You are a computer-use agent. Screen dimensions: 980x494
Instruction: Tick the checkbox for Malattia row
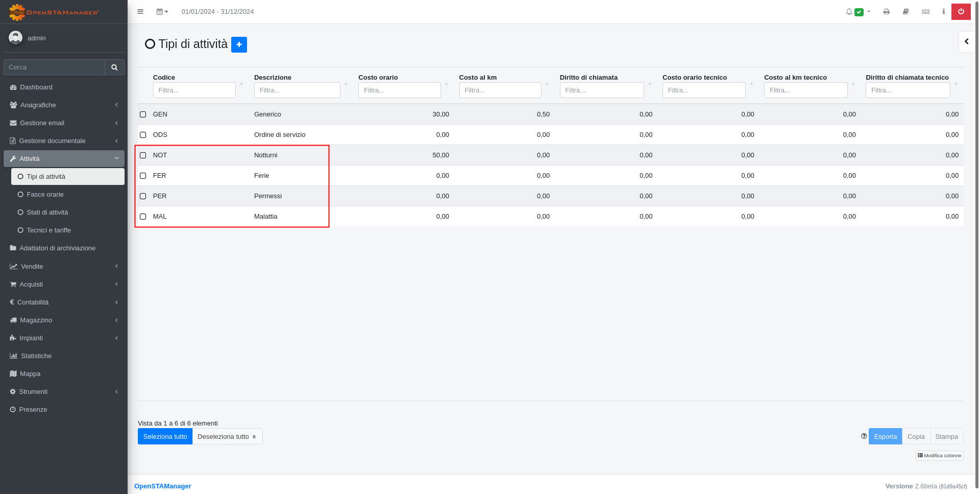143,217
